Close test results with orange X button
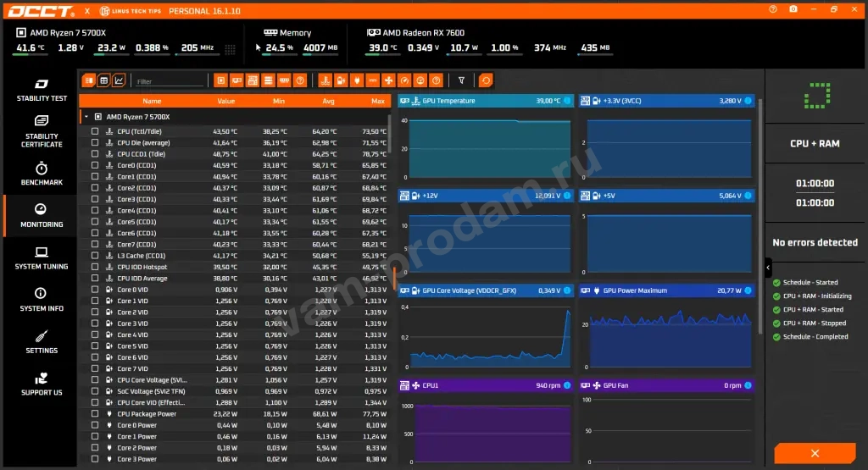The width and height of the screenshot is (868, 470). pyautogui.click(x=815, y=453)
